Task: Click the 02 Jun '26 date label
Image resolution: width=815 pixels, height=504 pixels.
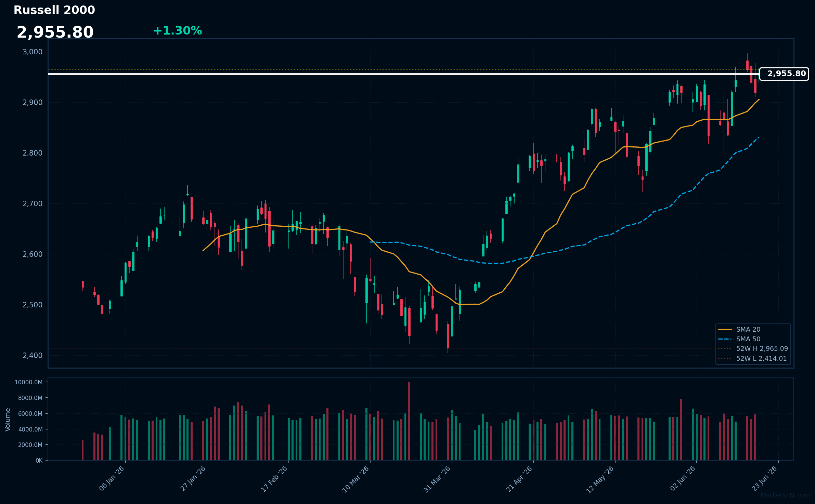Action: [683, 479]
